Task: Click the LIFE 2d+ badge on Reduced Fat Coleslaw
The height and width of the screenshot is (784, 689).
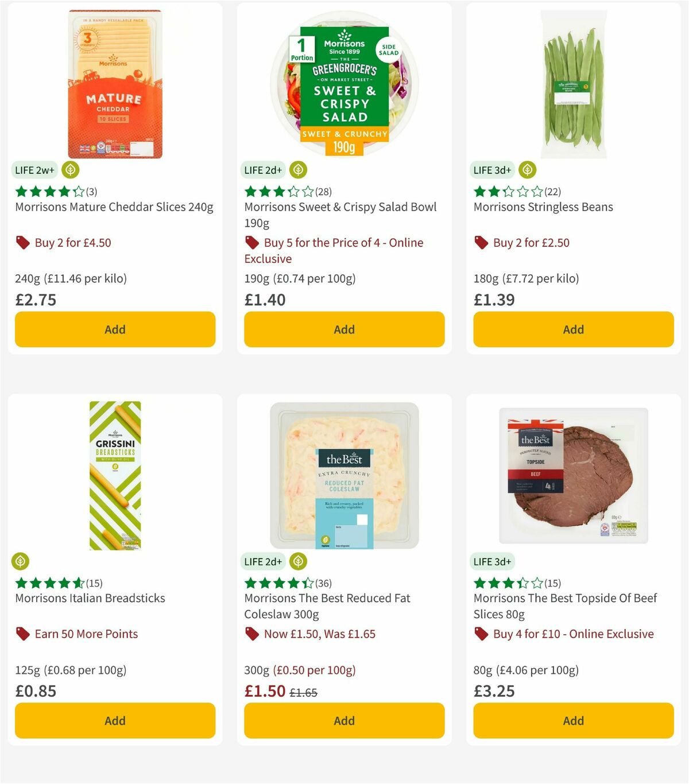Action: pos(263,561)
